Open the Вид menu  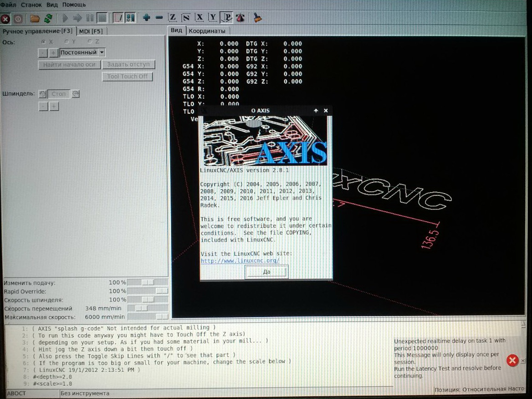coord(52,5)
